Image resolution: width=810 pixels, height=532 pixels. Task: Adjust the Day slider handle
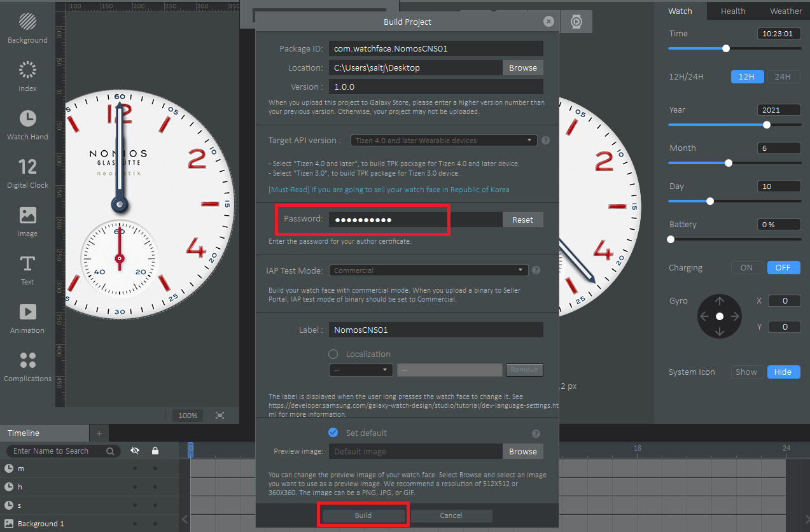pos(710,201)
